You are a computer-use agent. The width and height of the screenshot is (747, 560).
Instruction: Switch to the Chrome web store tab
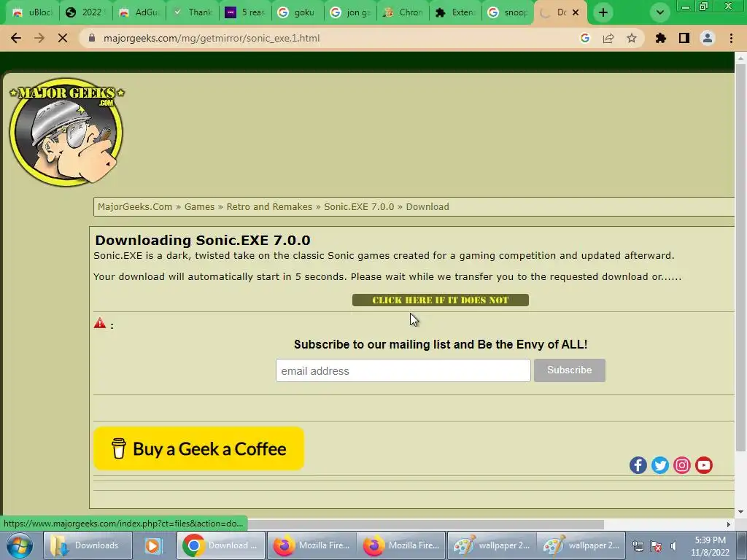pos(403,12)
